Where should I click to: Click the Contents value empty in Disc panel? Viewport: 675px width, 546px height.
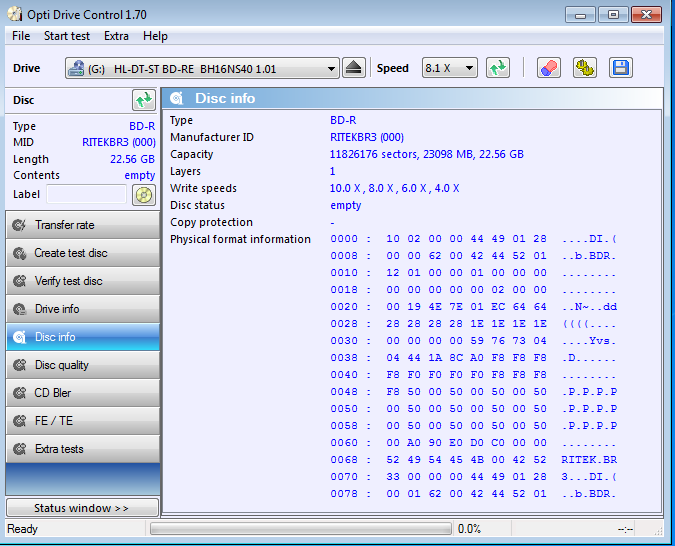tap(139, 175)
